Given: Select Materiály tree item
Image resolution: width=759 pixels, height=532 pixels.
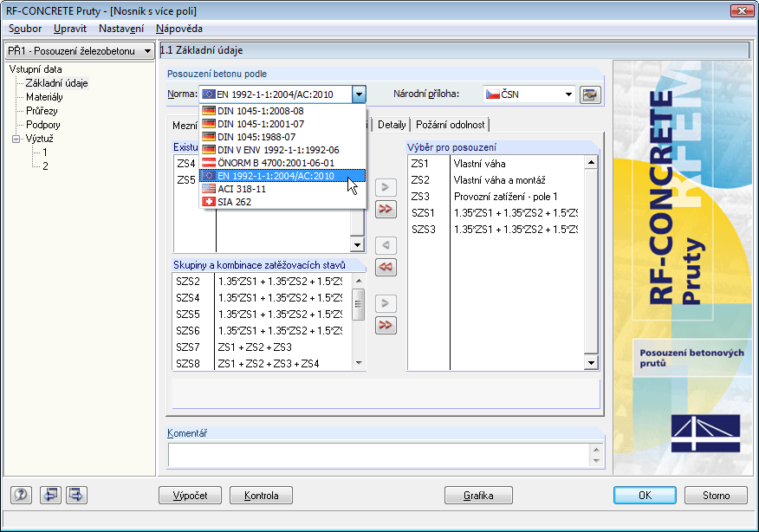Looking at the screenshot, I should pos(44,97).
